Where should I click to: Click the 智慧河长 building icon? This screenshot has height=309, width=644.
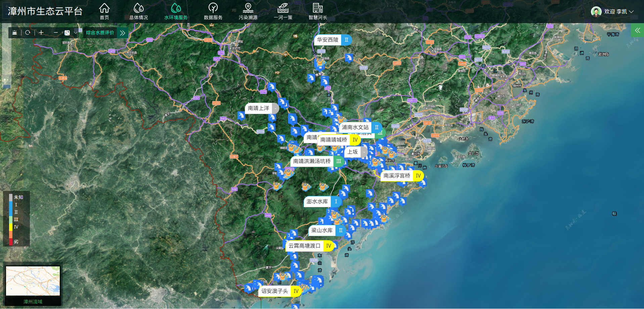[x=318, y=8]
